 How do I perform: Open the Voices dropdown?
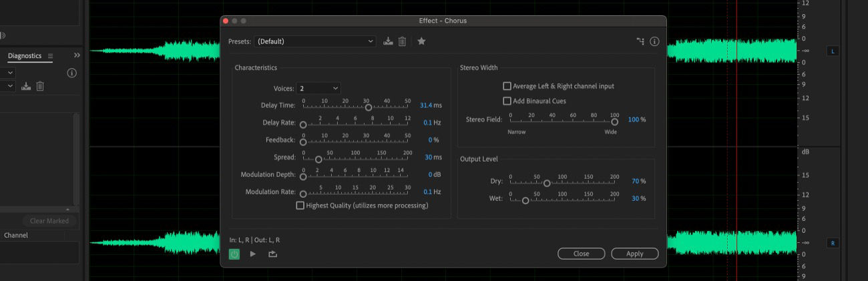pyautogui.click(x=318, y=88)
